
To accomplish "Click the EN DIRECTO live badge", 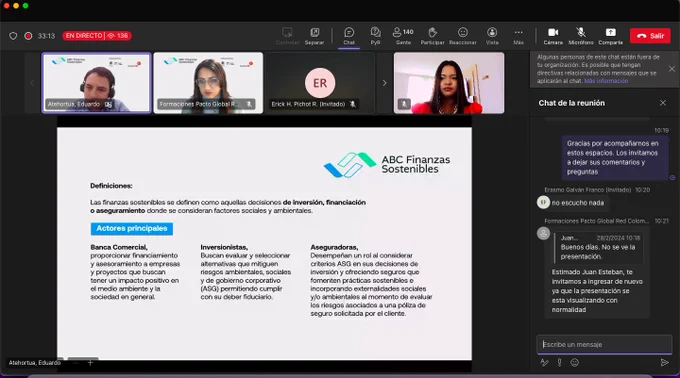I will pyautogui.click(x=97, y=36).
